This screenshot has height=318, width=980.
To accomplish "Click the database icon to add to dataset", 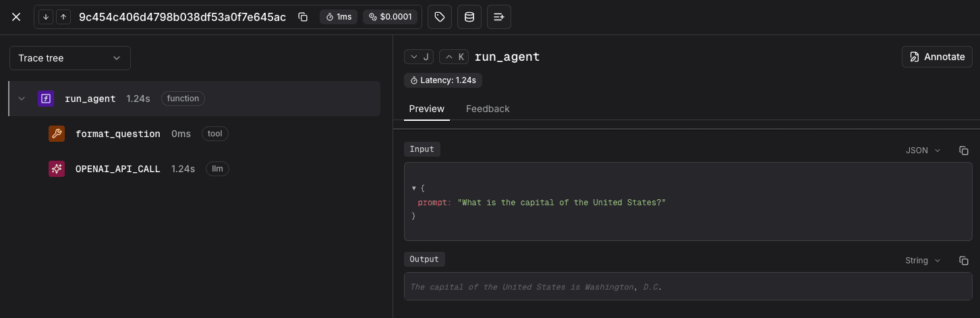I will click(x=469, y=17).
